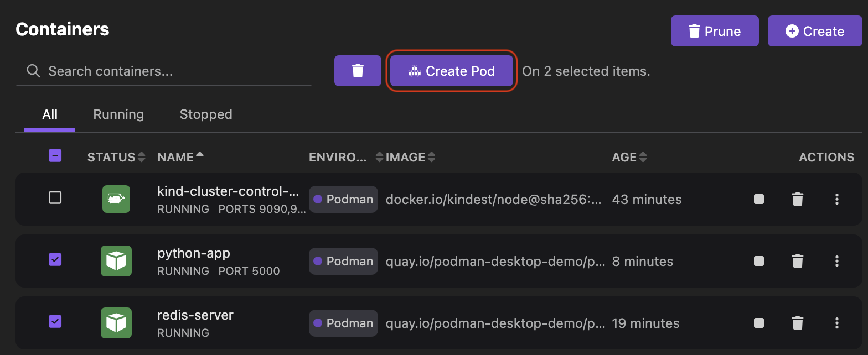Click the Prune button

(714, 31)
